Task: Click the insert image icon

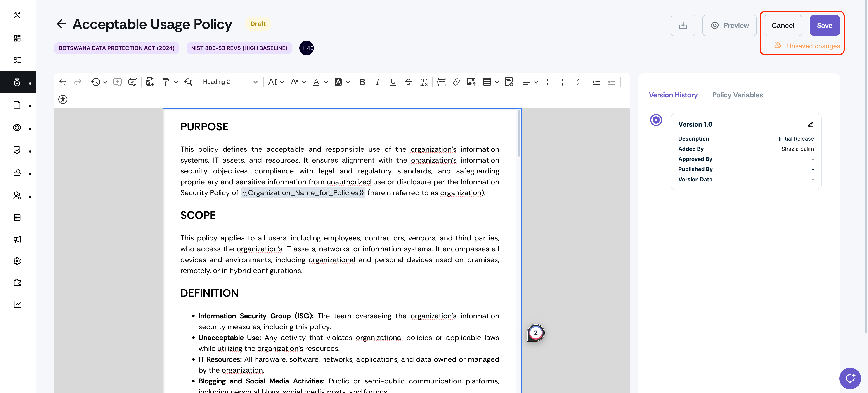Action: tap(471, 82)
